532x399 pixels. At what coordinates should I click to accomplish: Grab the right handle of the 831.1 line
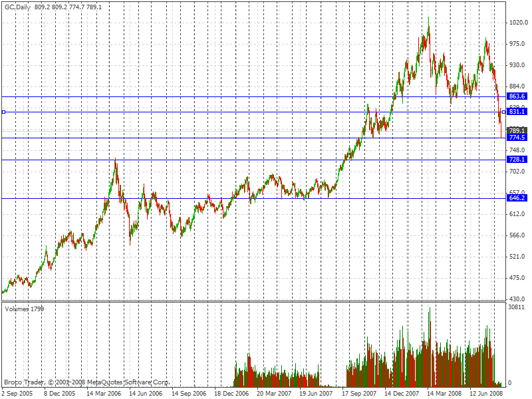pos(503,112)
